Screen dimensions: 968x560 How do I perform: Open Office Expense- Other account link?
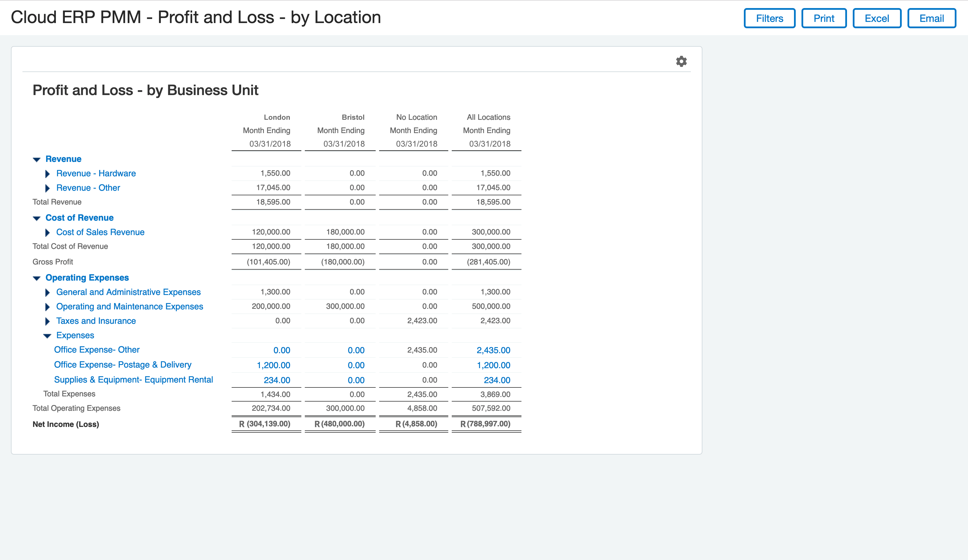pyautogui.click(x=97, y=349)
